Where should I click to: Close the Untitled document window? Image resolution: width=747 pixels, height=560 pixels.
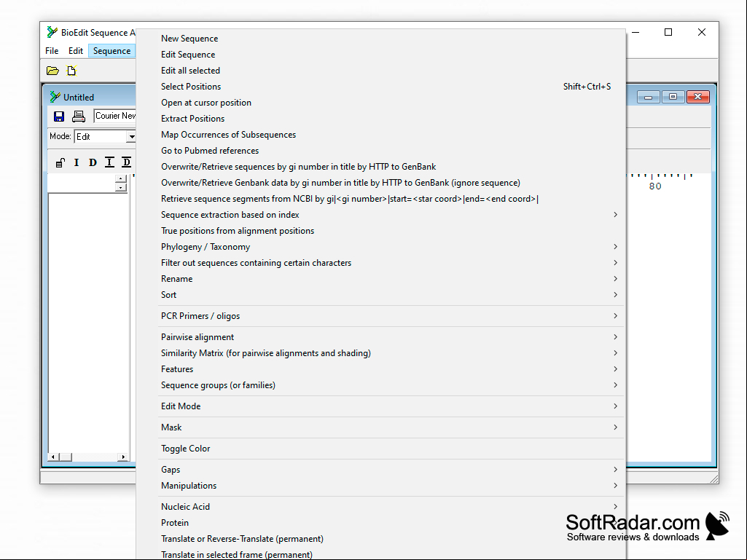698,97
